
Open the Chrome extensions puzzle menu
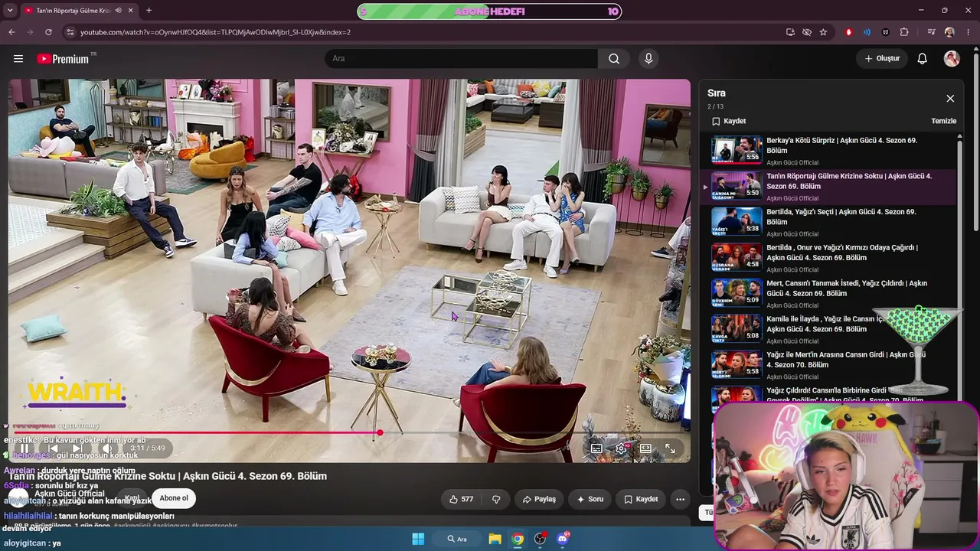tap(904, 32)
